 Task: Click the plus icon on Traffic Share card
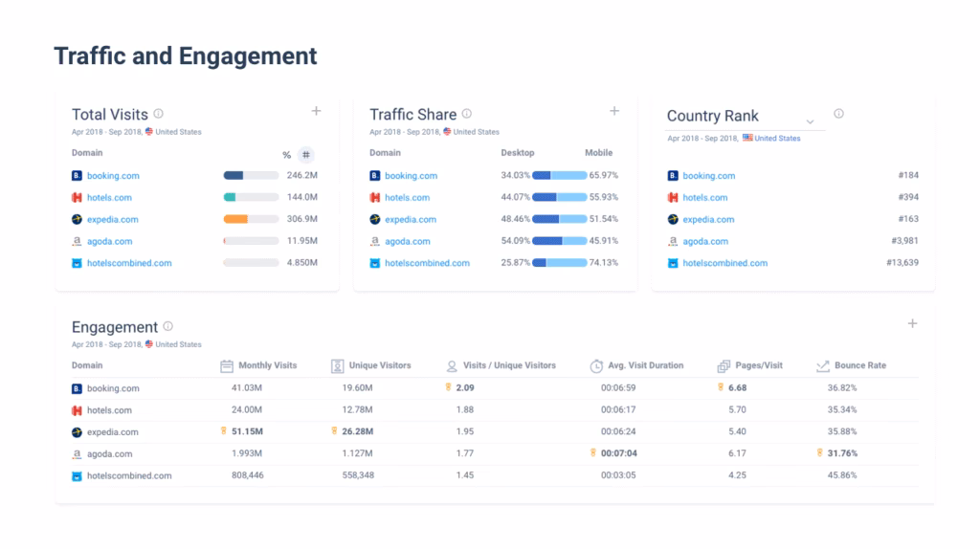(614, 111)
